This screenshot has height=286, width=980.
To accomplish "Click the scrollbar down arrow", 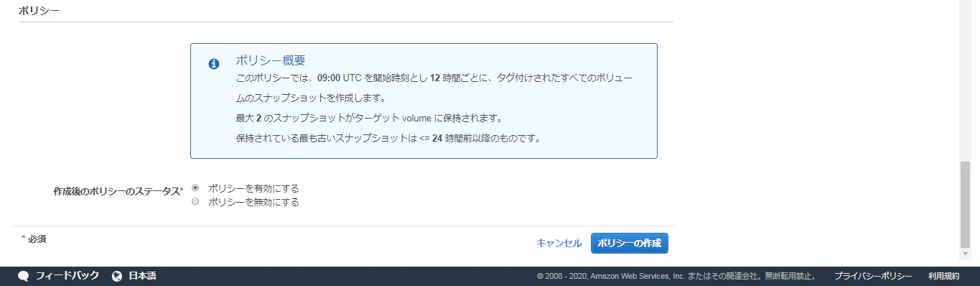I will [x=966, y=254].
